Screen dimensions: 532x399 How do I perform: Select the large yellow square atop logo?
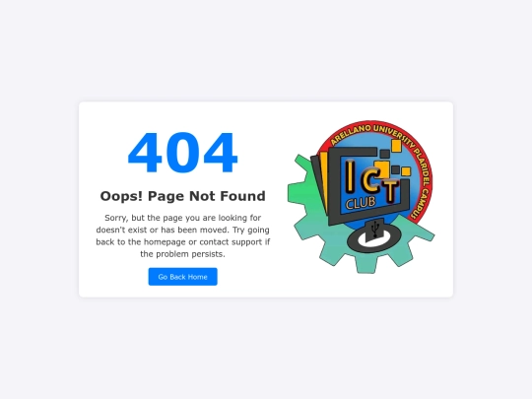pos(396,146)
